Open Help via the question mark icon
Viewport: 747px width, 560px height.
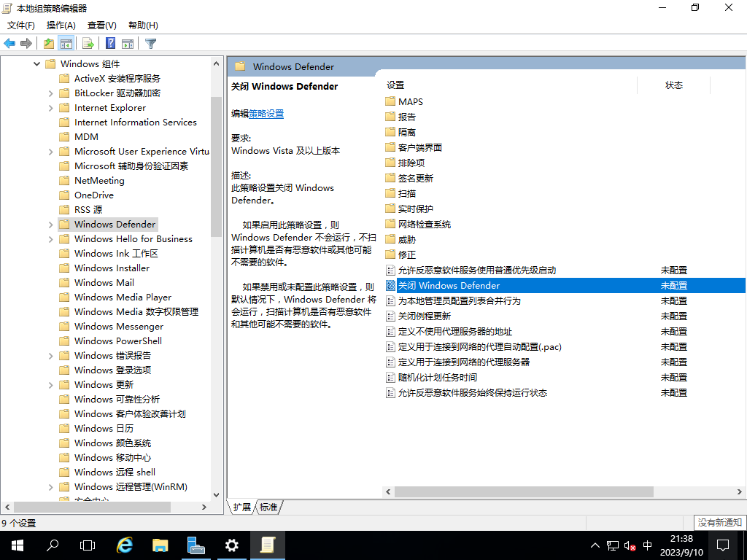(111, 43)
